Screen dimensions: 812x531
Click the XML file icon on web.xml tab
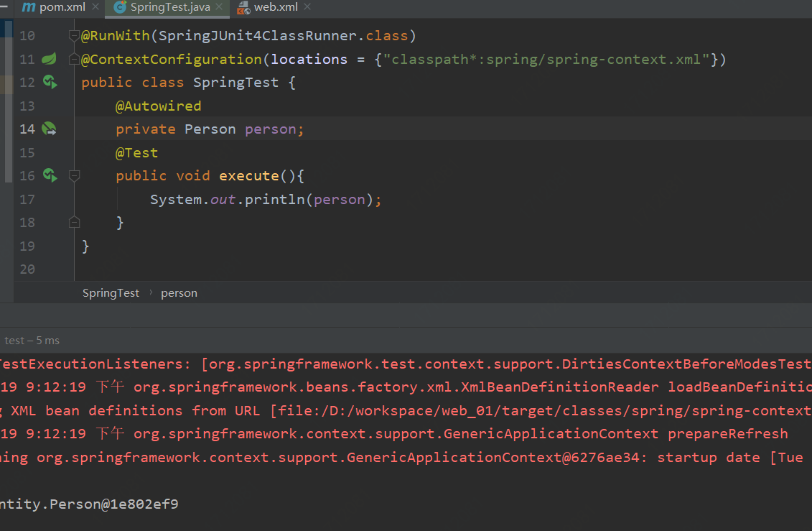pos(243,7)
